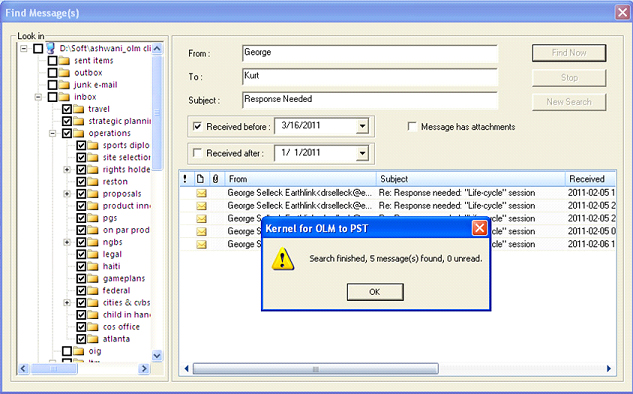Expand the proposals folder node

click(x=67, y=194)
